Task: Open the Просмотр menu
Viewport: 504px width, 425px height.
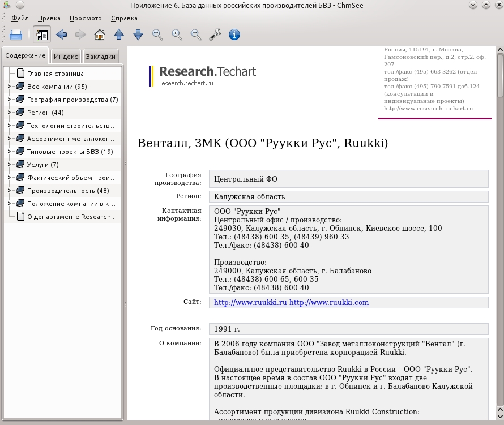Action: (86, 18)
